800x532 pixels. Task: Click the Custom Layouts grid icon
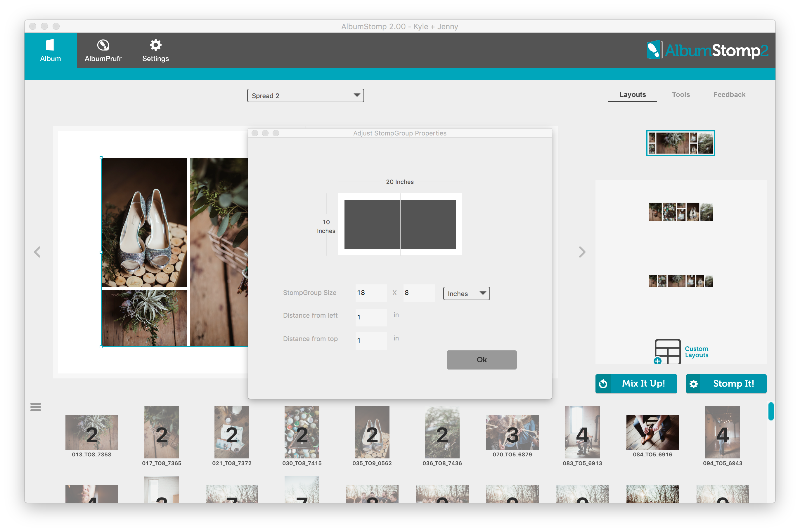pos(667,351)
